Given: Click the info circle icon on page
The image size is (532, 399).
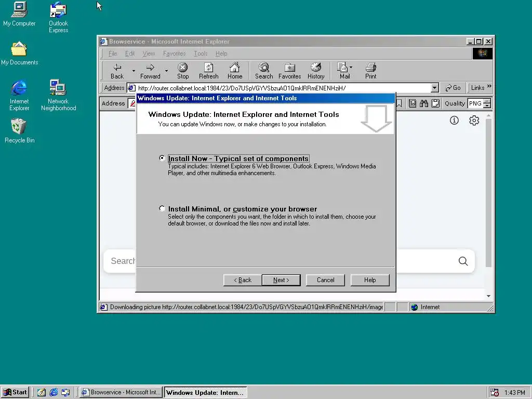Looking at the screenshot, I should pos(454,120).
